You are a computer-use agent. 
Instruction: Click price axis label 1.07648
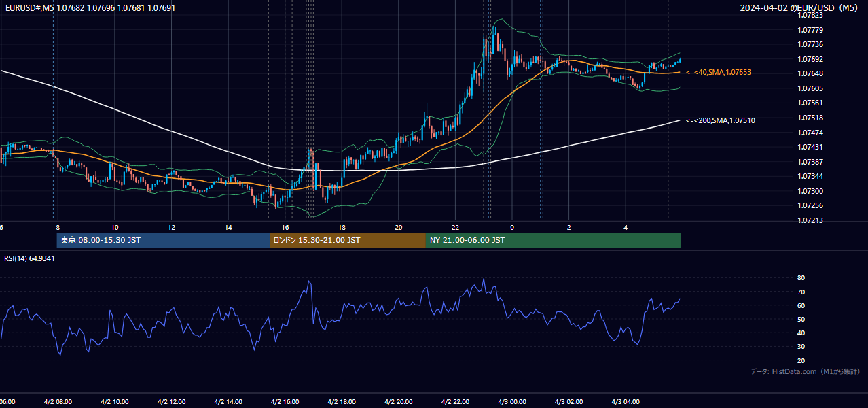[x=810, y=73]
